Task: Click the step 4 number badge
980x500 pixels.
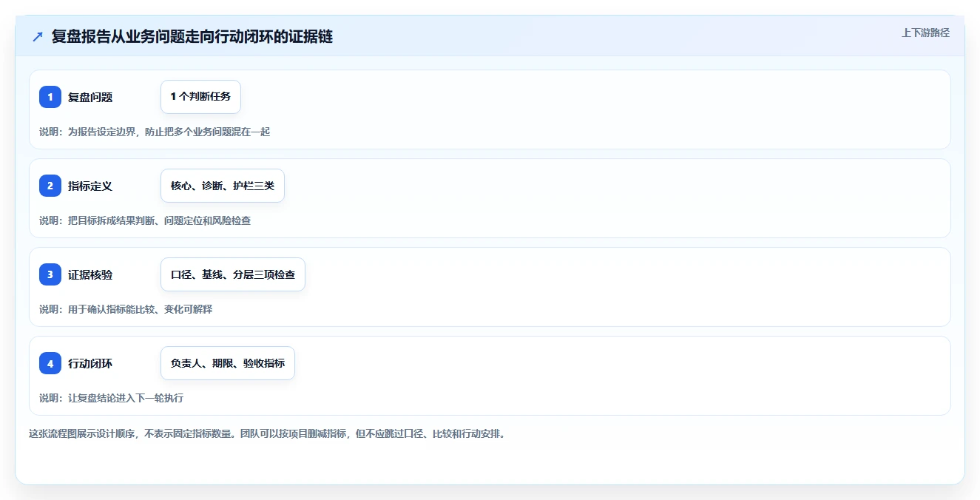Action: (50, 363)
